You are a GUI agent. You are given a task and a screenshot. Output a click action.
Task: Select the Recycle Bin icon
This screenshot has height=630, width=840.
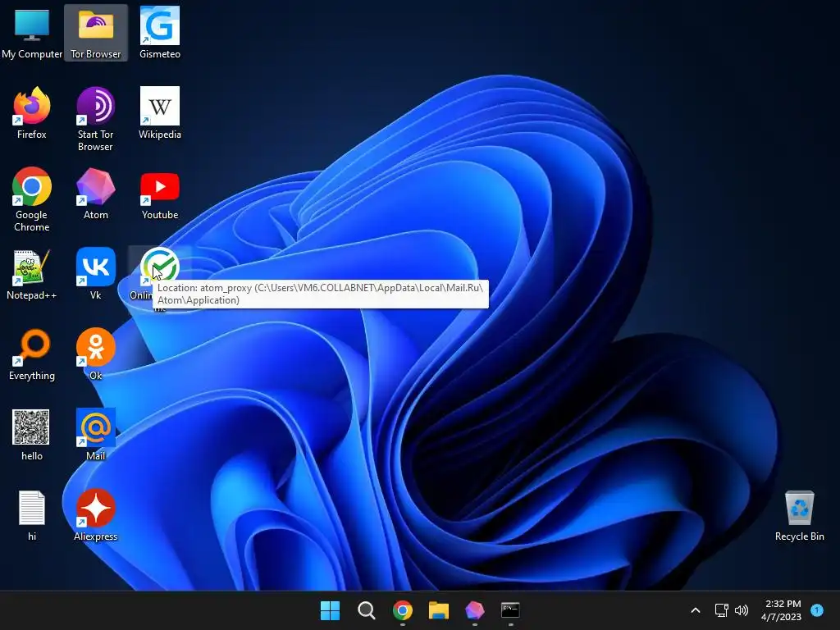pos(799,515)
